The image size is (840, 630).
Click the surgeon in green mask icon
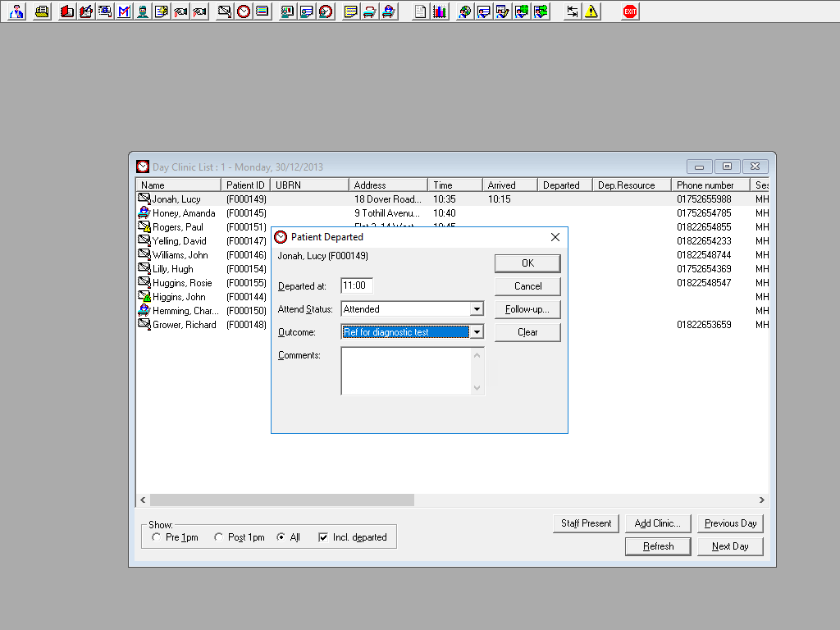[143, 11]
